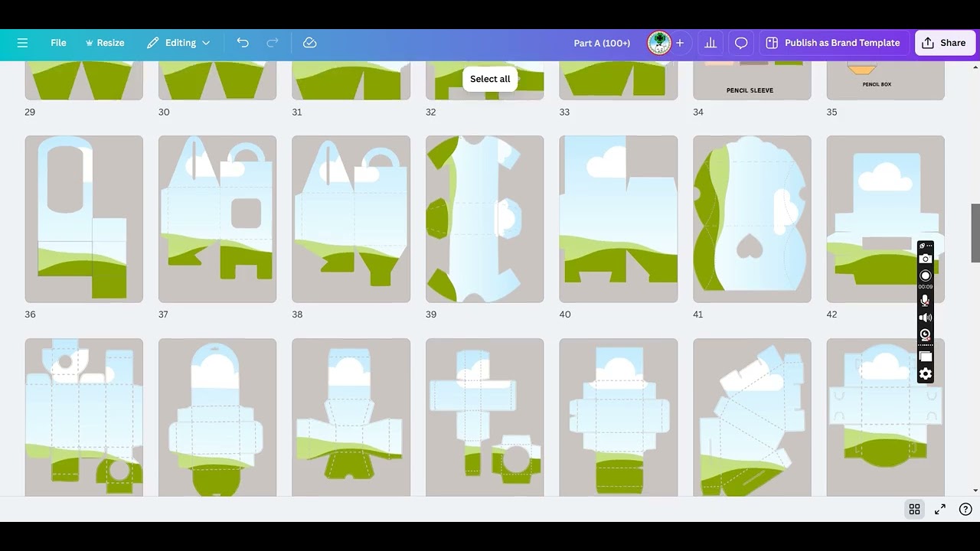Redo the last action
980x551 pixels.
[x=273, y=43]
